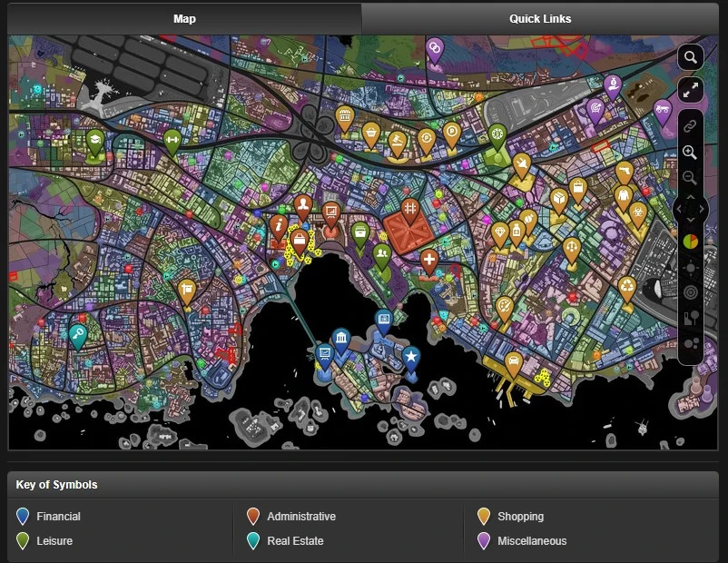Screen dimensions: 728x563
Task: Select the Map tab
Action: point(184,18)
